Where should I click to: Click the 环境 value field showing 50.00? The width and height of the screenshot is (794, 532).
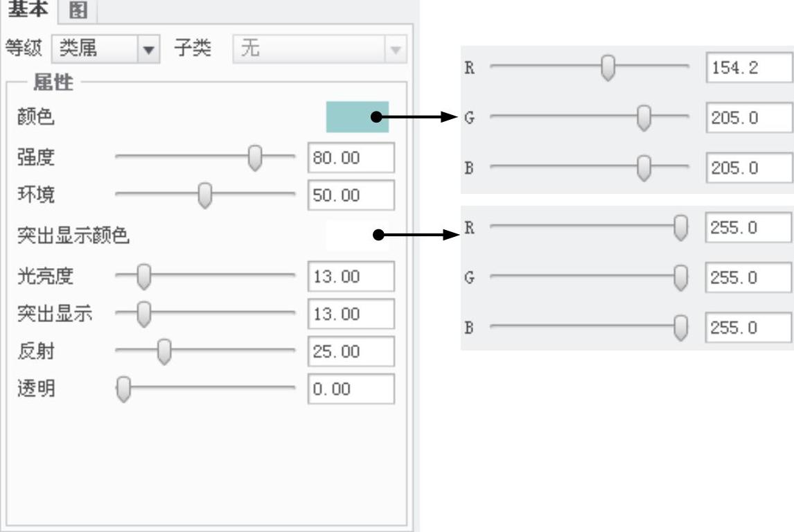pos(351,195)
